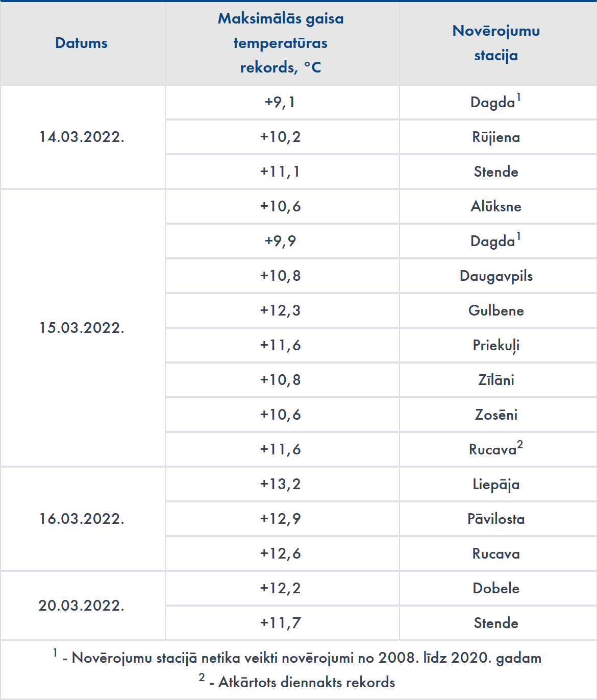Click the Alūksne station cell
597x700 pixels.
tap(496, 206)
